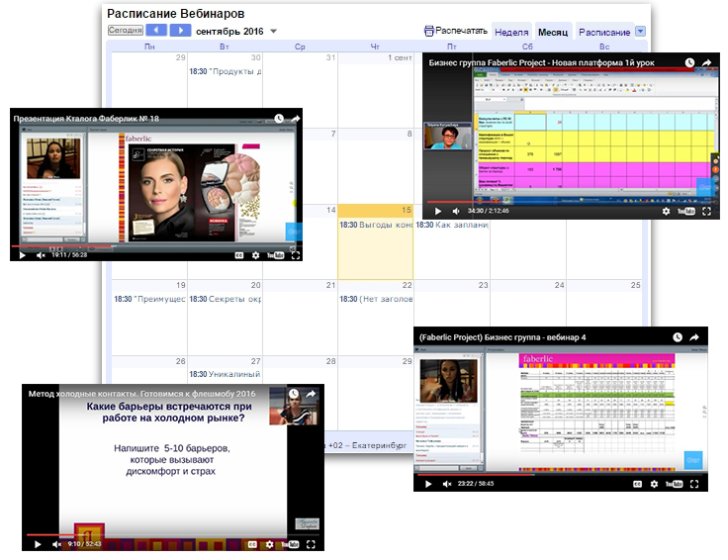The height and width of the screenshot is (560, 728).
Task: Unmute the Бизнес группа - вебинар 4 video
Action: point(447,484)
